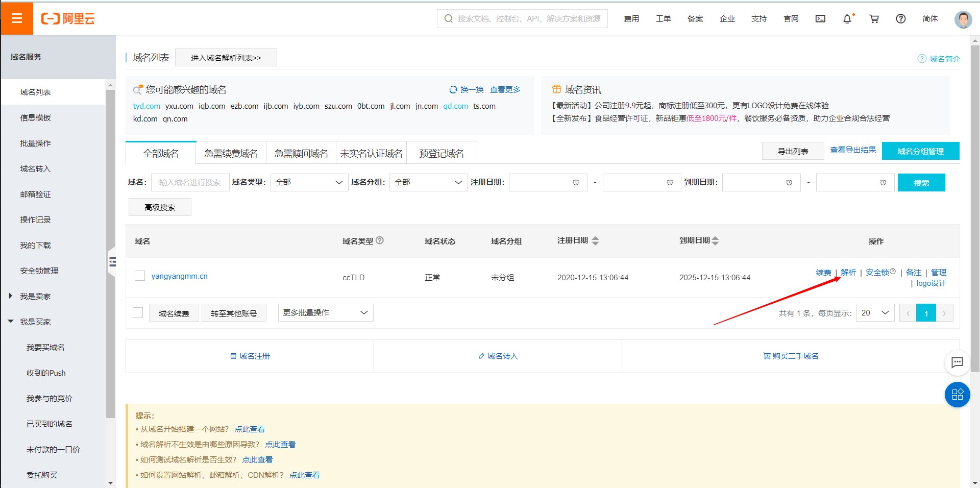Collapse sidebar with the handle icon
Image resolution: width=980 pixels, height=488 pixels.
112,262
